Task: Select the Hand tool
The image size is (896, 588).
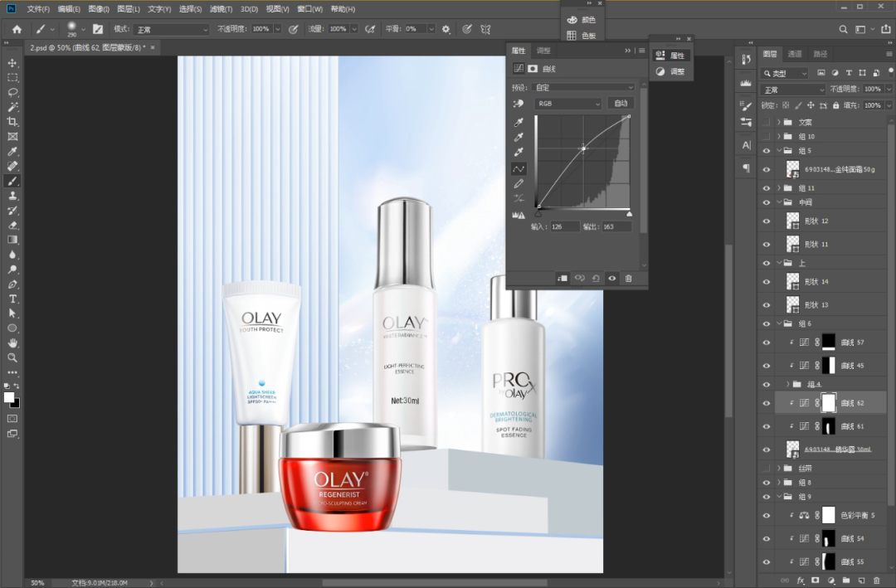Action: coord(12,343)
